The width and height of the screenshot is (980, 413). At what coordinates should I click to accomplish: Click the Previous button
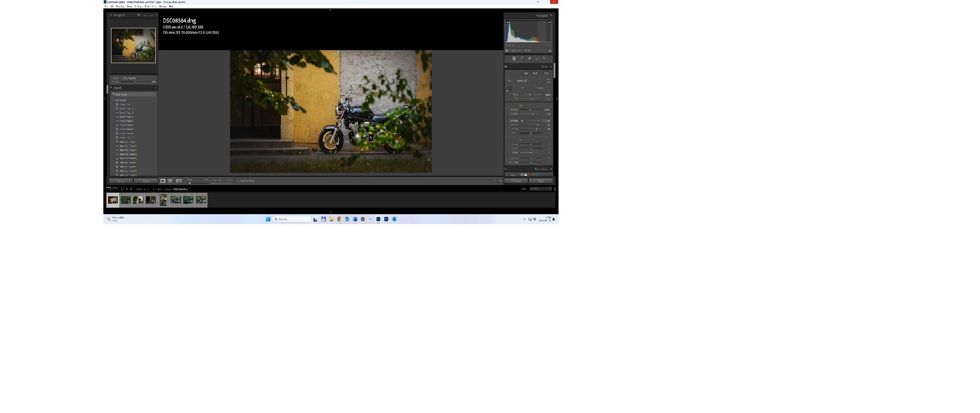516,181
